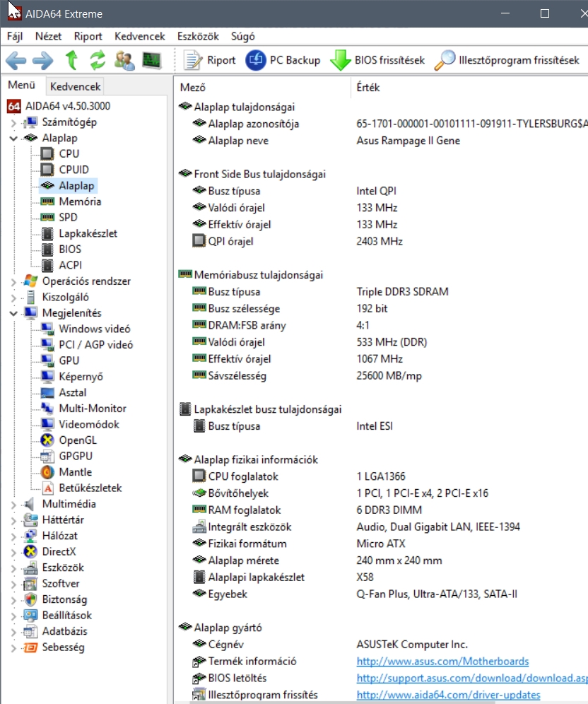This screenshot has height=704, width=588.
Task: Click the green refresh arrows icon
Action: click(x=97, y=60)
